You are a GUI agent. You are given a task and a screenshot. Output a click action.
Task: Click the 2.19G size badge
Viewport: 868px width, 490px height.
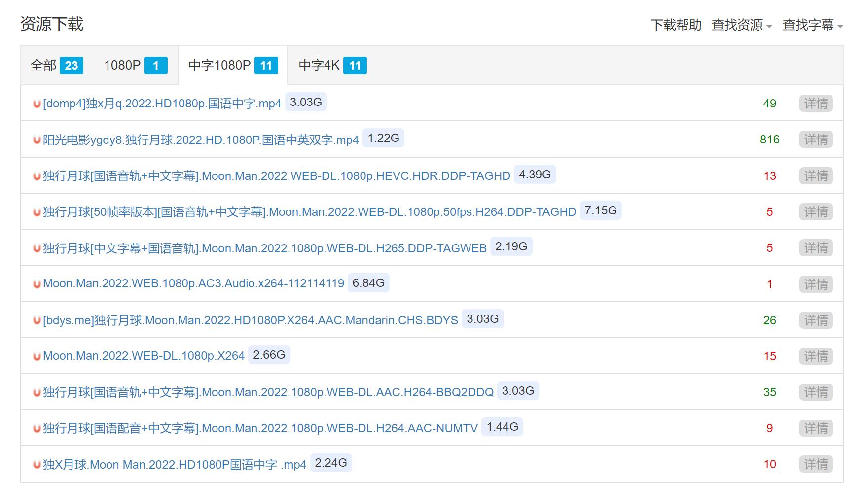[511, 246]
